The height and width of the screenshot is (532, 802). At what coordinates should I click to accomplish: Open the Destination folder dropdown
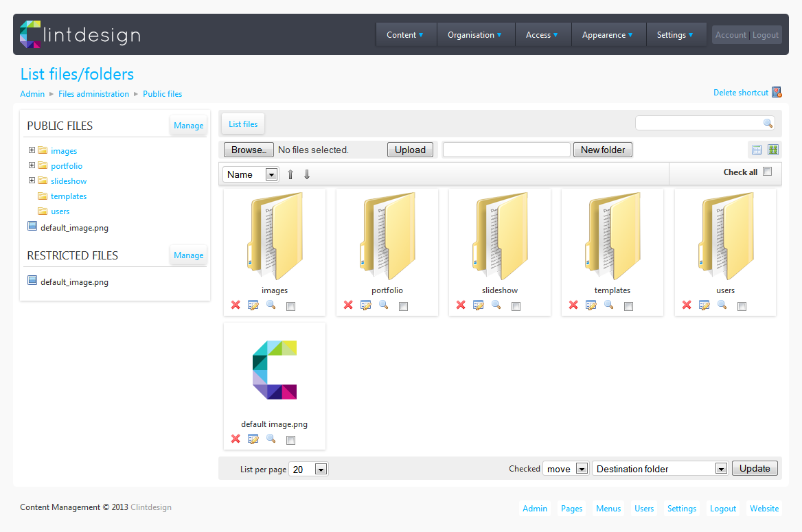[x=660, y=469]
